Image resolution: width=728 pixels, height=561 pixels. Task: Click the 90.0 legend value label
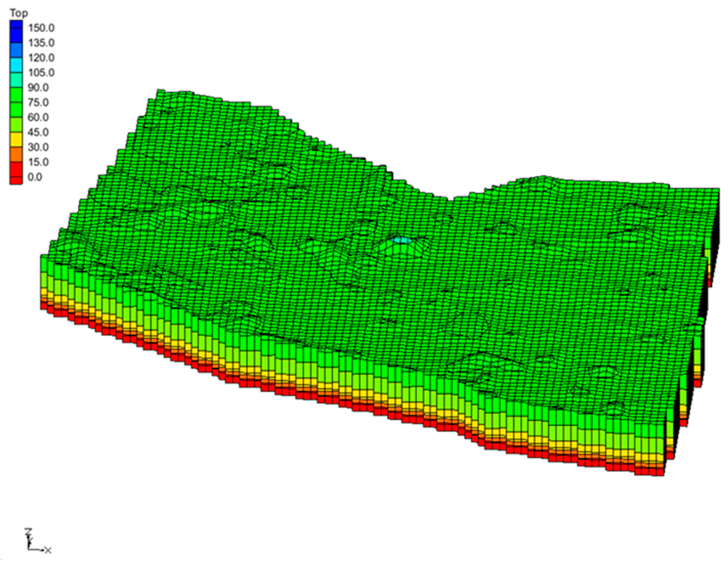coord(38,88)
